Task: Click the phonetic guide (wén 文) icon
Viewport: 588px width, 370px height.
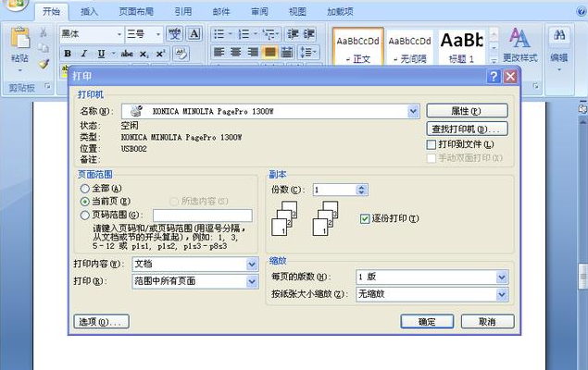Action: (174, 33)
